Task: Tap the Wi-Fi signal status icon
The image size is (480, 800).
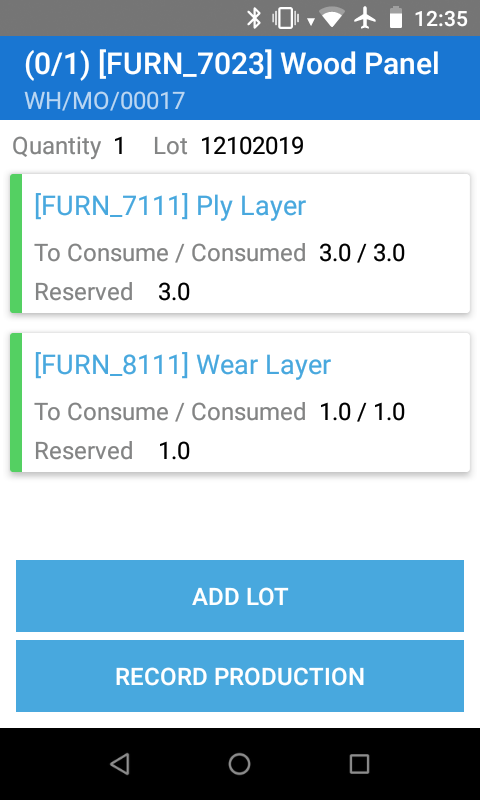Action: click(331, 19)
